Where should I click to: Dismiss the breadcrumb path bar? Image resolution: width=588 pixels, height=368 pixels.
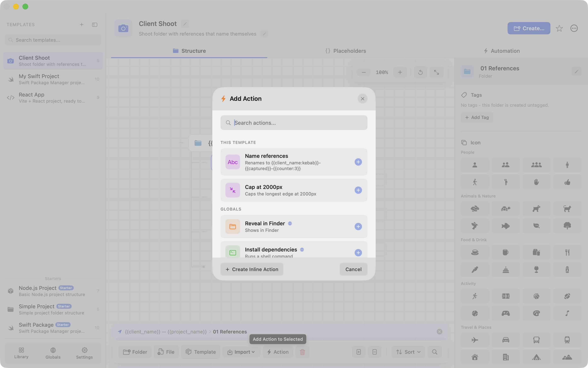click(439, 331)
